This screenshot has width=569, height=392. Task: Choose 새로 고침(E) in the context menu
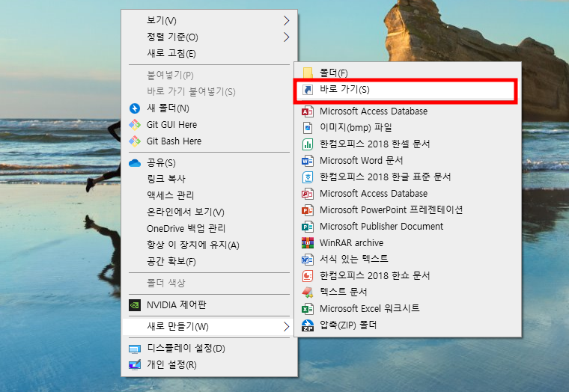210,53
